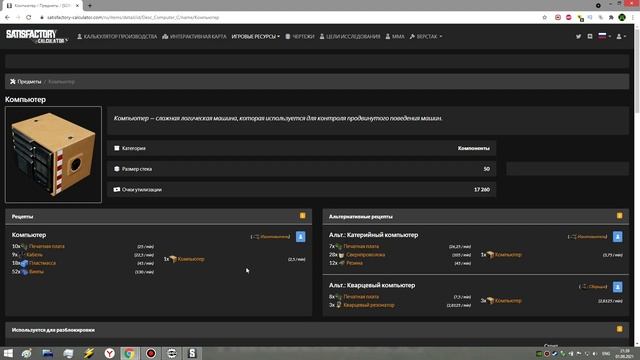Open browser extensions puzzle icon
Screen dimensions: 640x360
tap(611, 18)
